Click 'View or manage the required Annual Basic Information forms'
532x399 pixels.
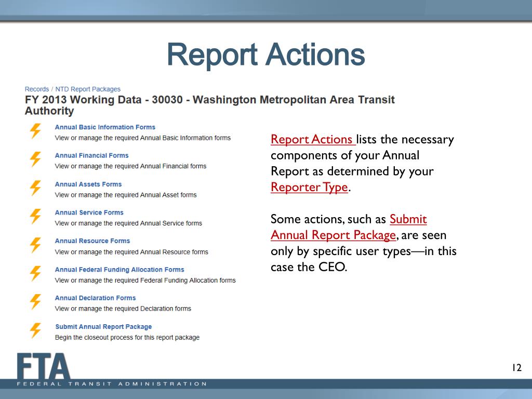(143, 138)
